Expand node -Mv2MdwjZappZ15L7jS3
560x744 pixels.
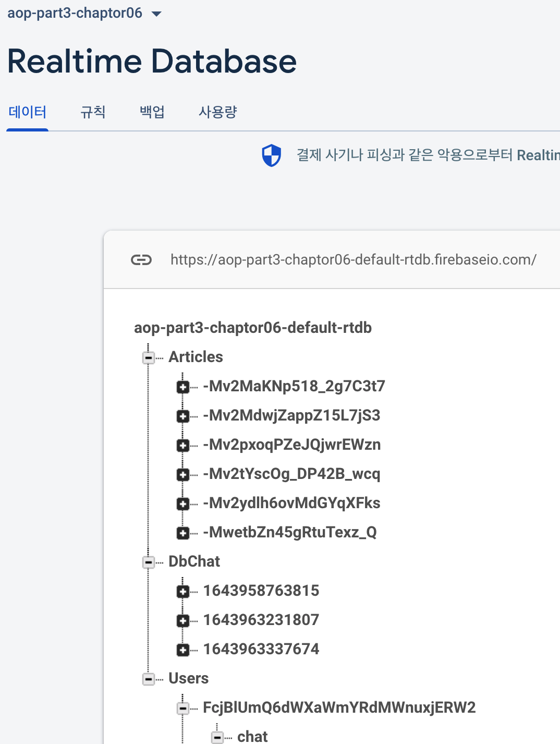[183, 416]
